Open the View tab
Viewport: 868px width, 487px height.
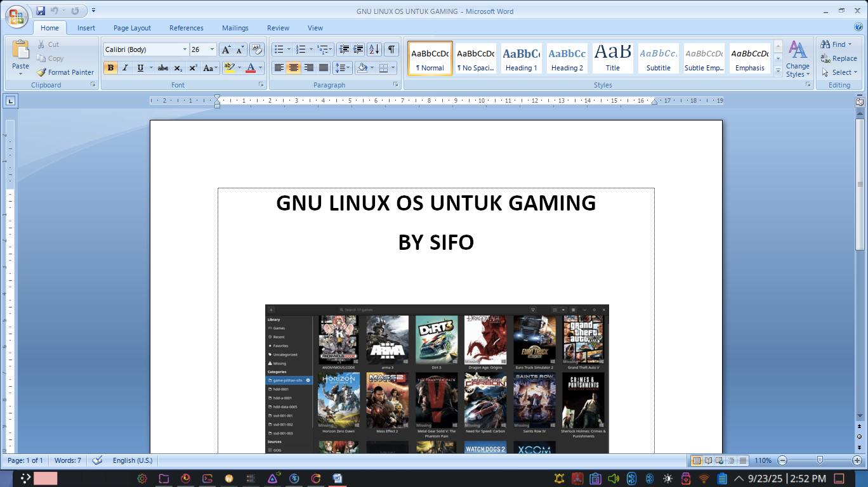coord(315,28)
